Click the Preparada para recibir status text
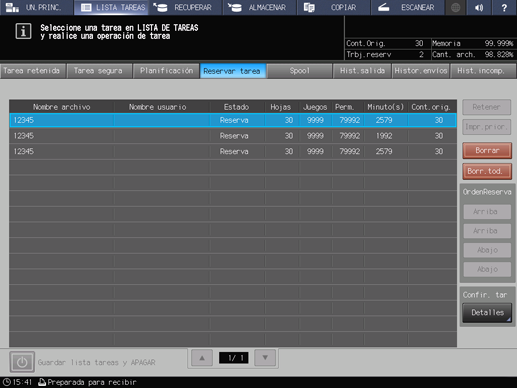Image resolution: width=517 pixels, height=388 pixels. (x=92, y=382)
